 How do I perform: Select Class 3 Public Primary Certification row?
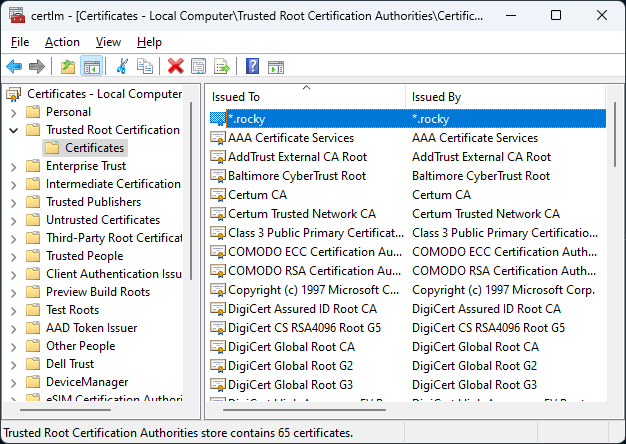(408, 233)
